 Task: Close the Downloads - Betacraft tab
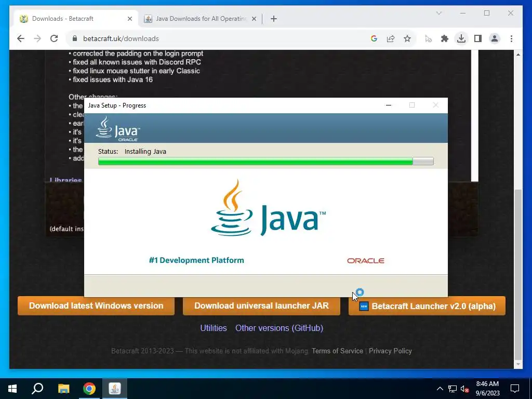point(129,19)
